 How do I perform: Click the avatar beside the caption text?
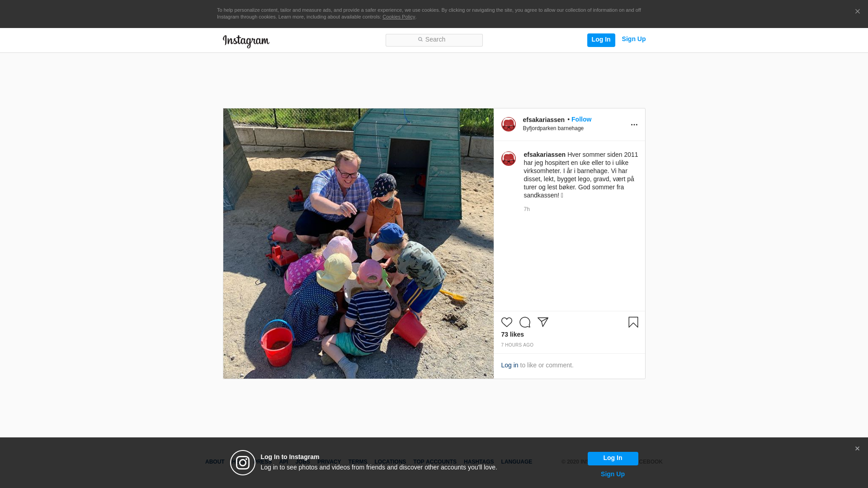pos(509,159)
